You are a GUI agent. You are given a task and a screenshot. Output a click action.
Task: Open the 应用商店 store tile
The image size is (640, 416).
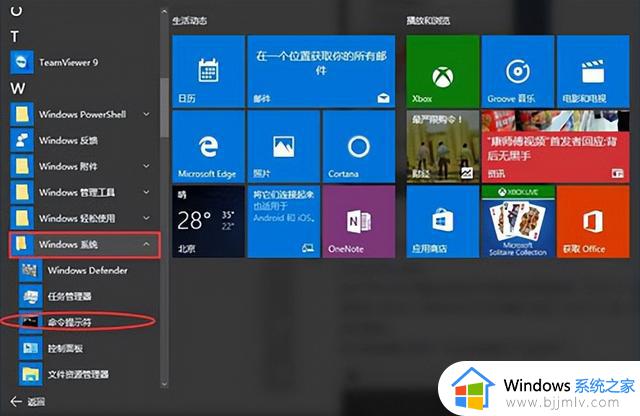click(443, 222)
